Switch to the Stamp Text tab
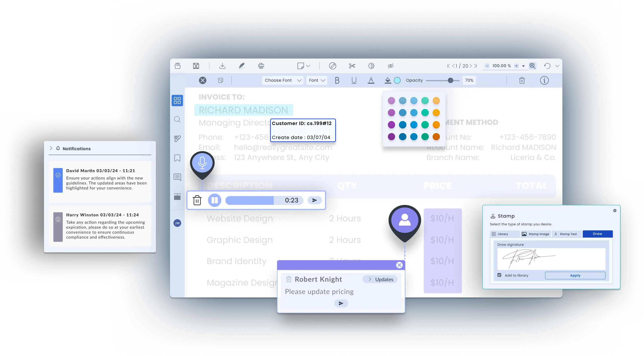The height and width of the screenshot is (356, 644). (x=566, y=234)
